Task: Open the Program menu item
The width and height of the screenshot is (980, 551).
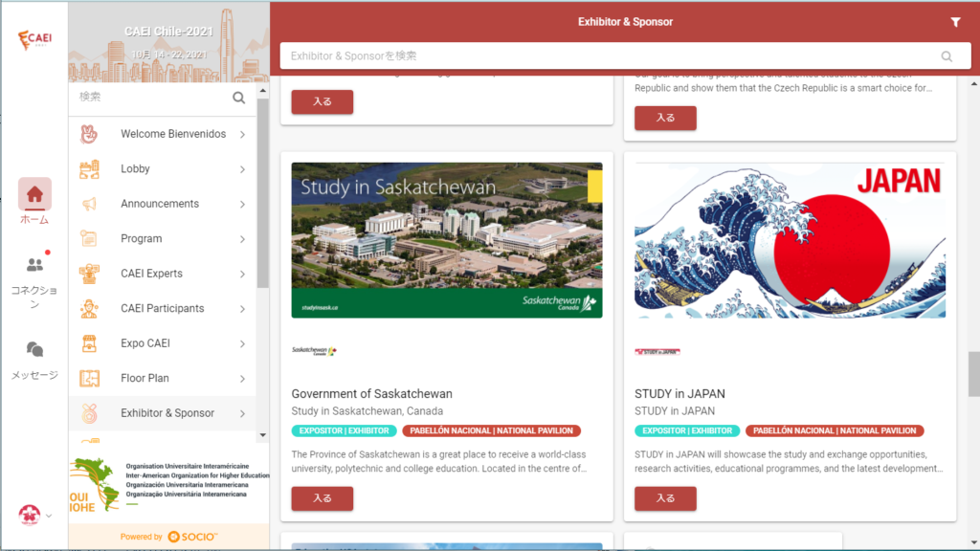Action: click(x=163, y=238)
